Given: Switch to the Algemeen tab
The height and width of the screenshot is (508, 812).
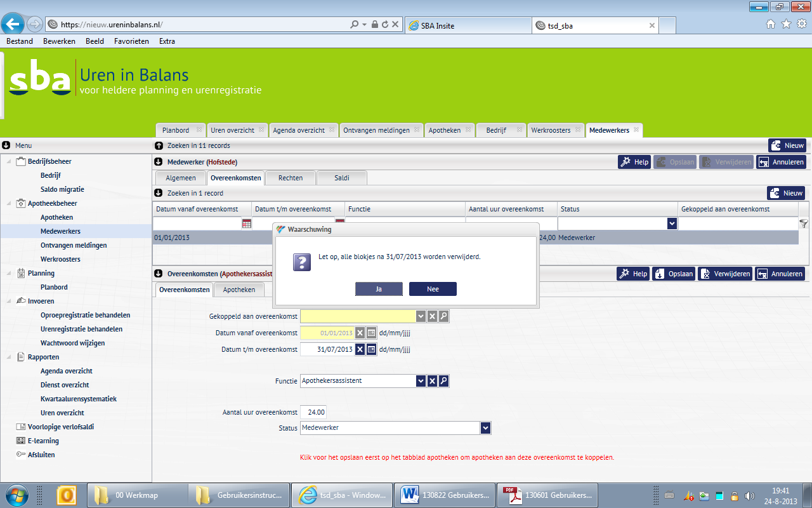Looking at the screenshot, I should click(181, 178).
